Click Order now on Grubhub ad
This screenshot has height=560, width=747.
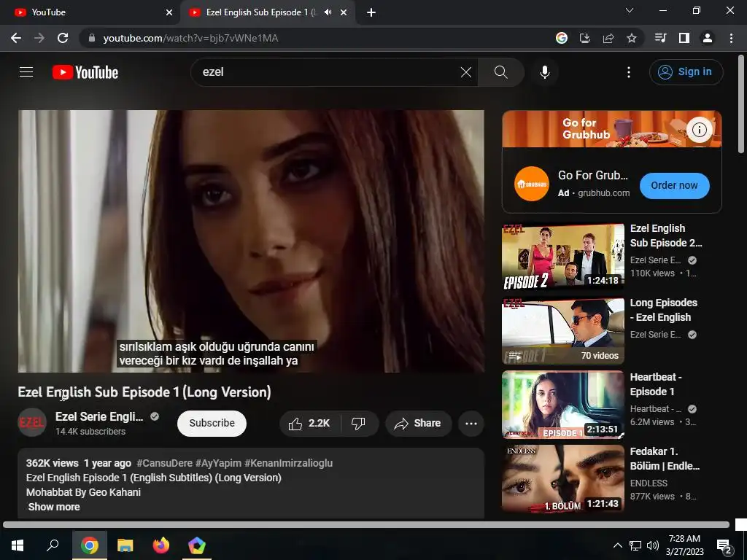click(674, 186)
